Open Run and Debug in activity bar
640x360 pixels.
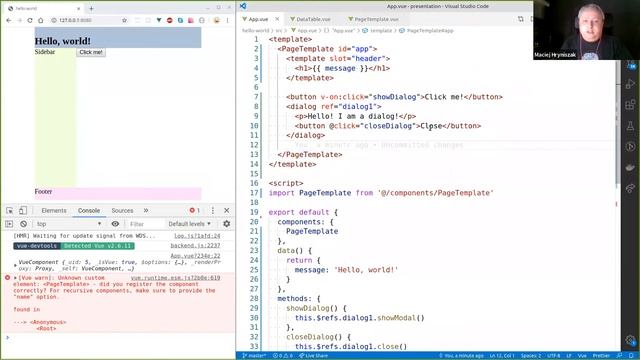(x=631, y=84)
